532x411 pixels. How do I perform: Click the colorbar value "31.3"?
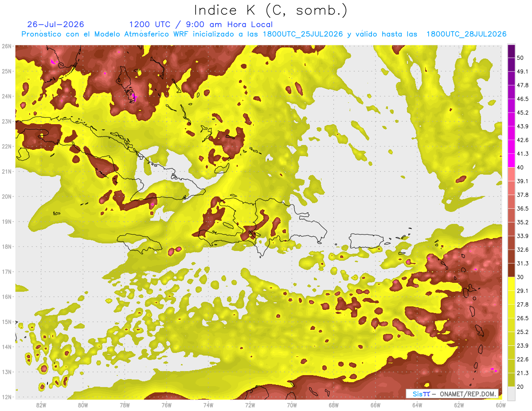point(523,263)
